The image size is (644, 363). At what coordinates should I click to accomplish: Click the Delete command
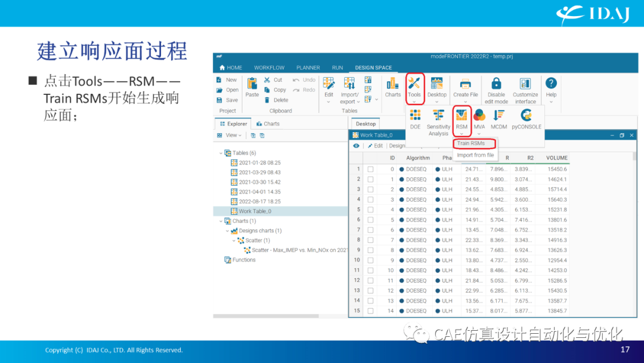tap(276, 100)
